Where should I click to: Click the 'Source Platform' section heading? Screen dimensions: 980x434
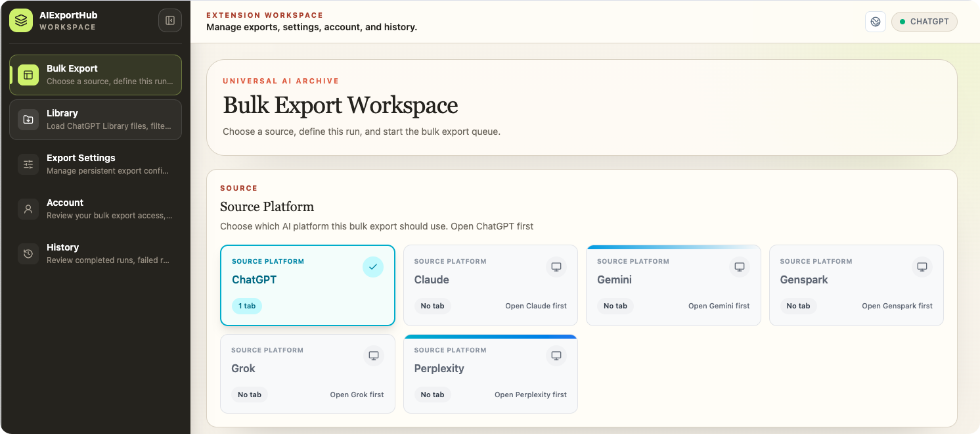point(267,206)
